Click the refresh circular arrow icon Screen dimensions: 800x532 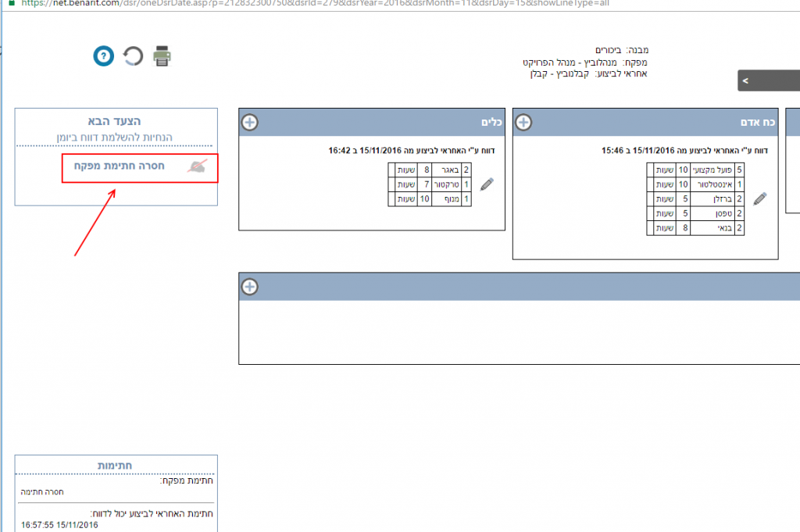coord(134,56)
